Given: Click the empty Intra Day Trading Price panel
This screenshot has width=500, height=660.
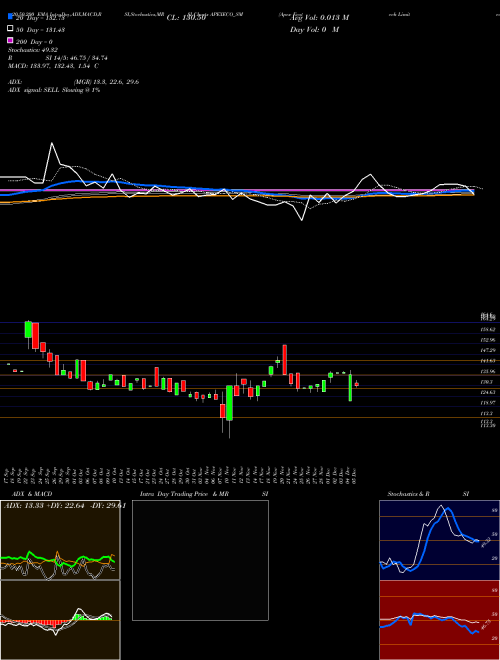Looking at the screenshot, I should 200,560.
